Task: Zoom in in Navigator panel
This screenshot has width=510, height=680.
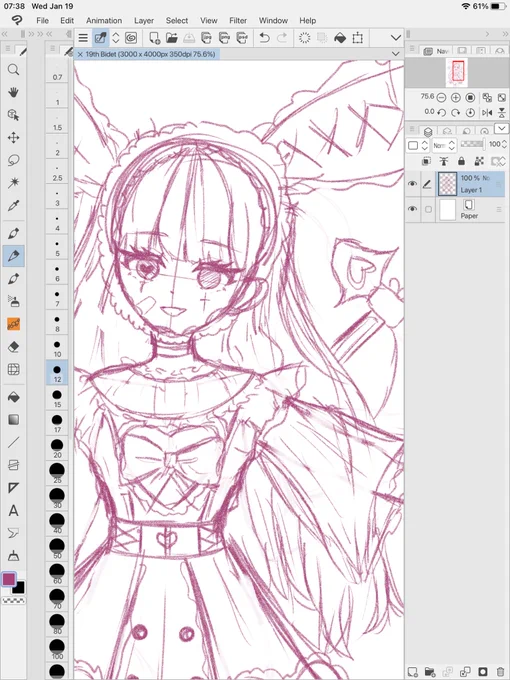Action: pyautogui.click(x=455, y=98)
